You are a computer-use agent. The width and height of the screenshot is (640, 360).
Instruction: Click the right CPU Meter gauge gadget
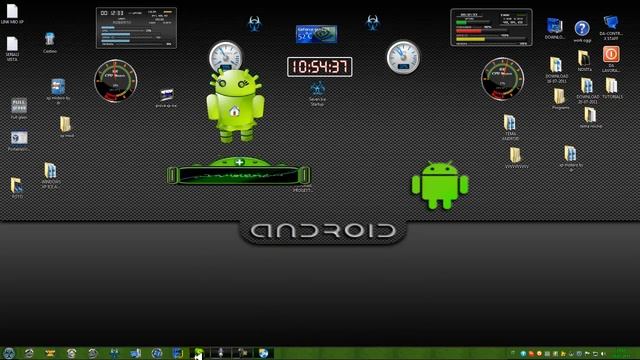502,79
